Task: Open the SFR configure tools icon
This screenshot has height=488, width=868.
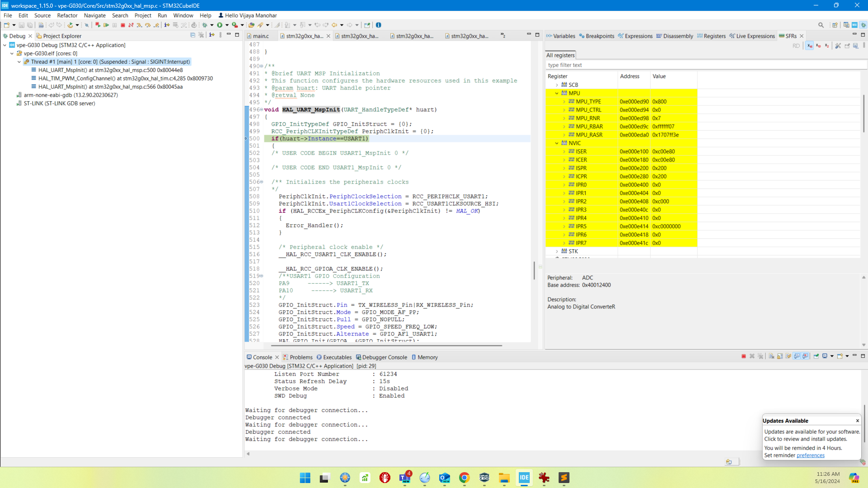Action: [838, 46]
